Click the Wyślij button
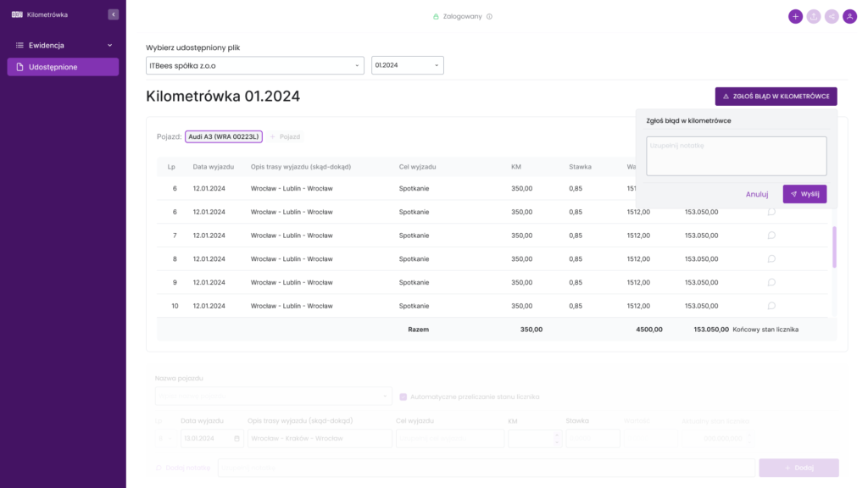Screen dimensions: 868x488 pos(804,194)
